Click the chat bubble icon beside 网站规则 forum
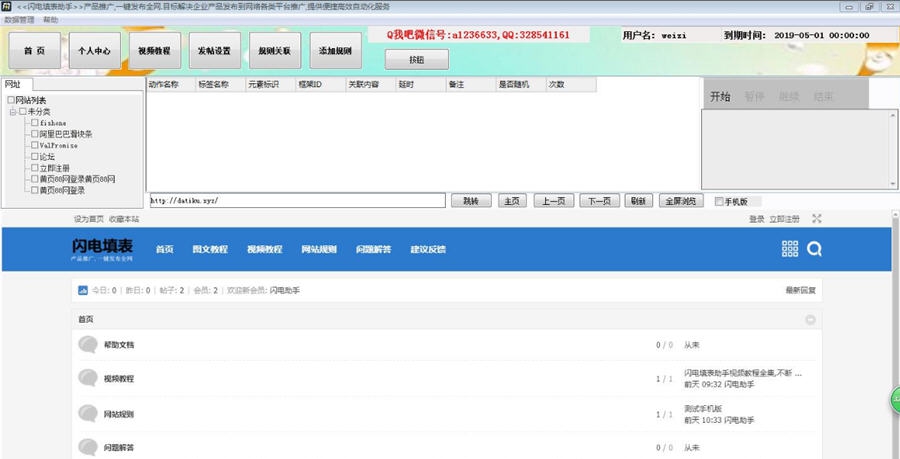Image resolution: width=900 pixels, height=459 pixels. [x=88, y=413]
